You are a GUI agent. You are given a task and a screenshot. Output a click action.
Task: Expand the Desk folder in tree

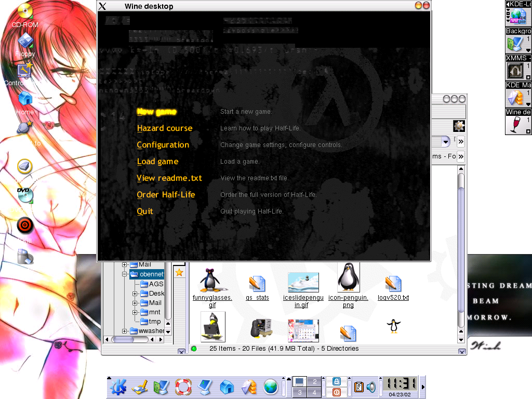135,294
